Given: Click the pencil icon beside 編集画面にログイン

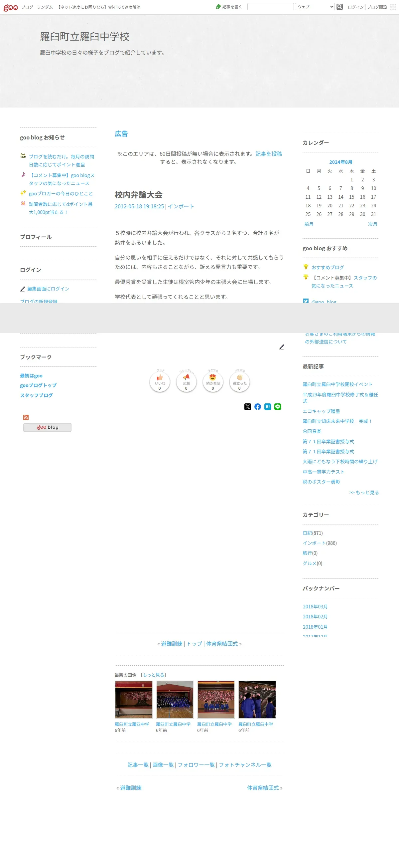Looking at the screenshot, I should point(23,289).
